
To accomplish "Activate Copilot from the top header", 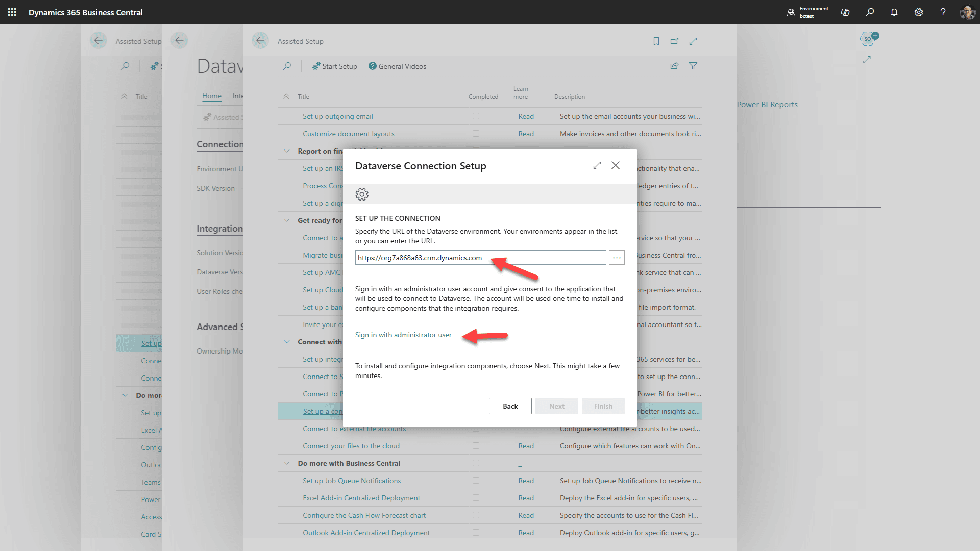I will pos(845,12).
